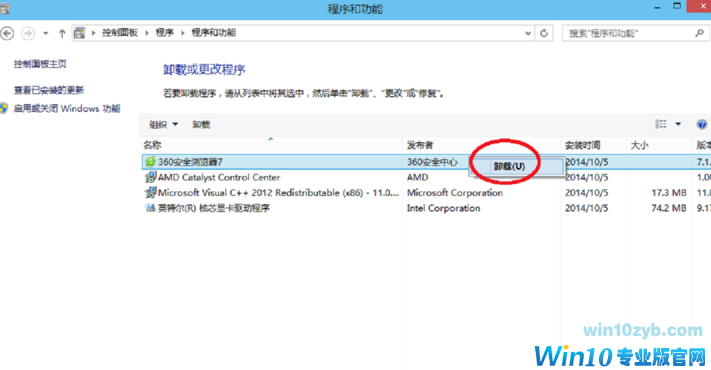The width and height of the screenshot is (711, 370).
Task: Click the 74.2 MB size value
Action: click(669, 208)
